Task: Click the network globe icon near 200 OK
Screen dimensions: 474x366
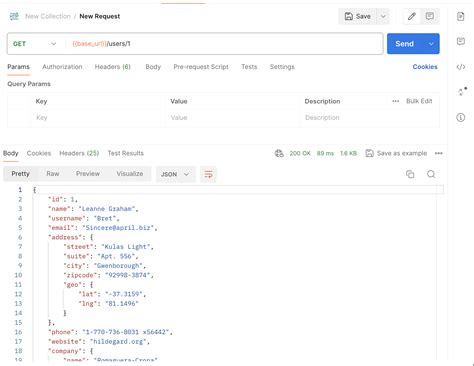Action: [279, 153]
